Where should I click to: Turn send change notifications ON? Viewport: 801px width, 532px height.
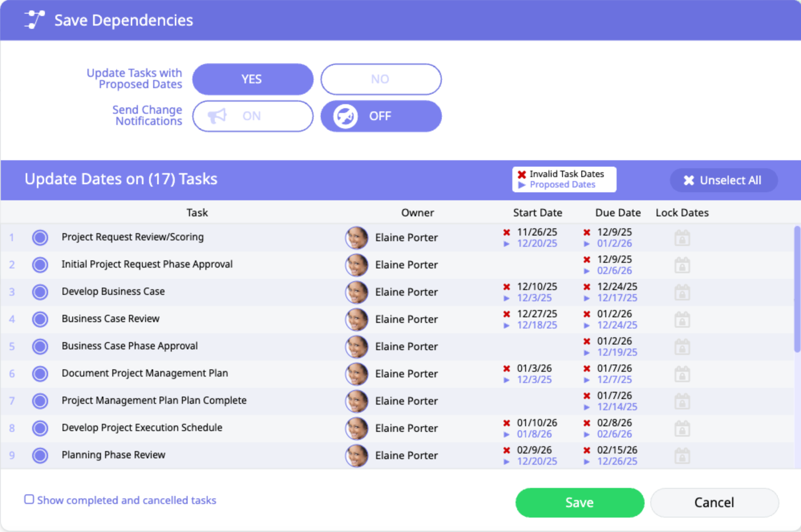pos(253,116)
